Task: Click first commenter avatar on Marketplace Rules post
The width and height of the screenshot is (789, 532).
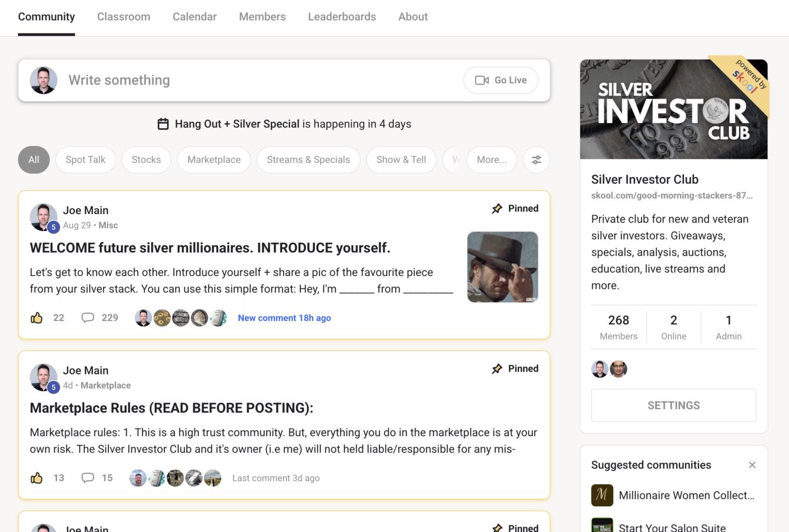Action: pyautogui.click(x=138, y=478)
